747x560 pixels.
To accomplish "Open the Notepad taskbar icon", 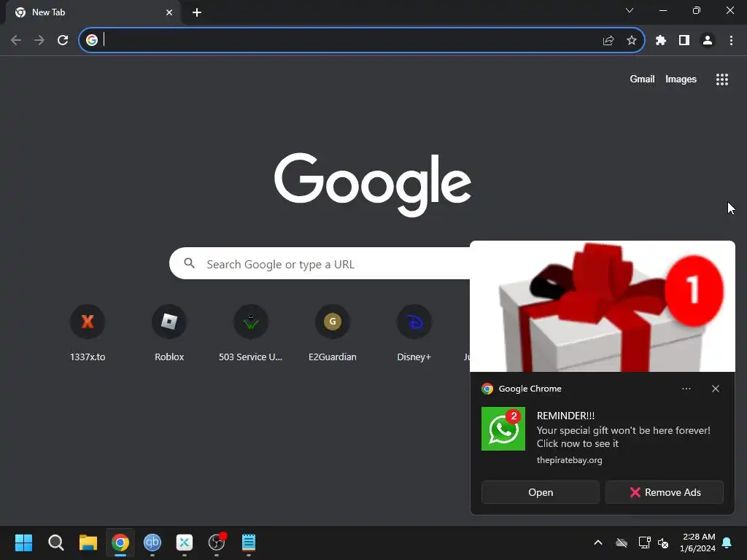I will (x=249, y=542).
